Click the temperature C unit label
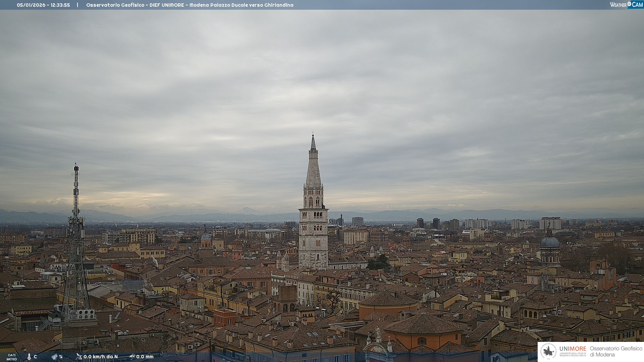Screen dimensions: 644x362 tap(35, 357)
